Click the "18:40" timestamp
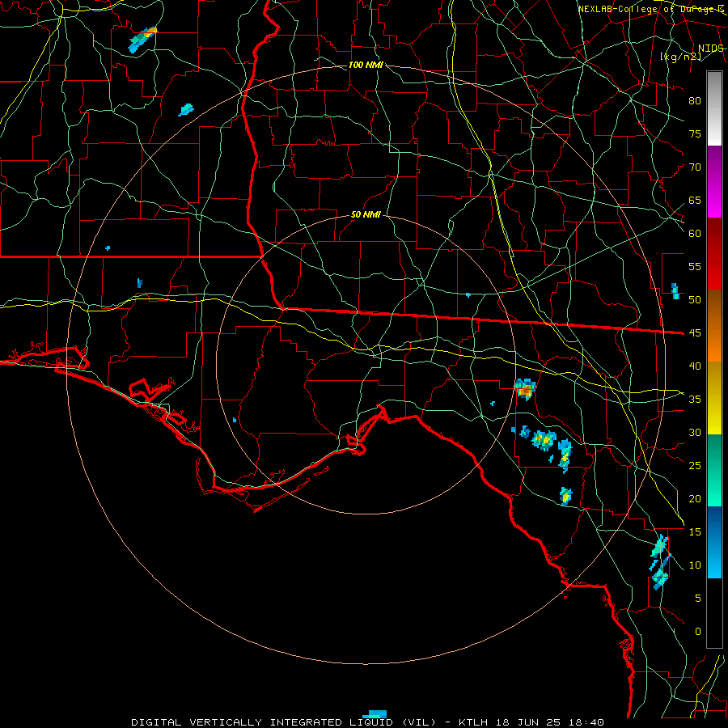This screenshot has width=728, height=728. 587,722
